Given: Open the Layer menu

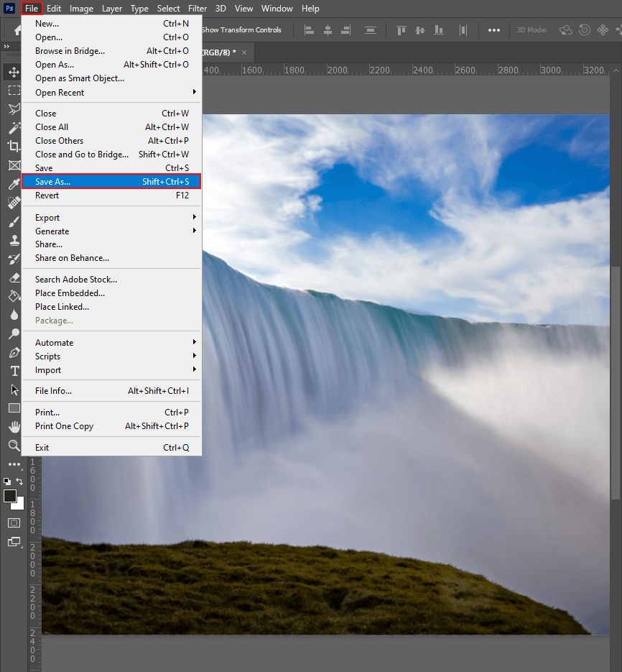Looking at the screenshot, I should [112, 9].
